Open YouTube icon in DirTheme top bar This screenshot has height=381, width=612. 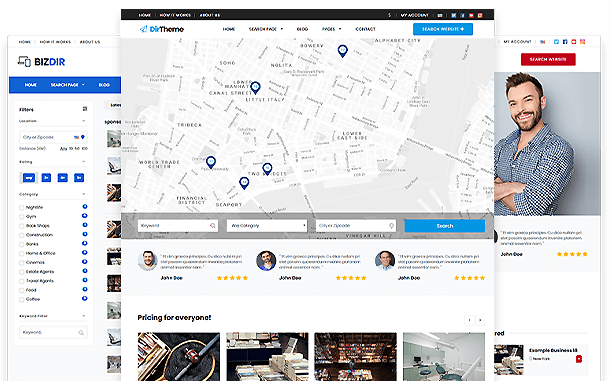[x=471, y=15]
